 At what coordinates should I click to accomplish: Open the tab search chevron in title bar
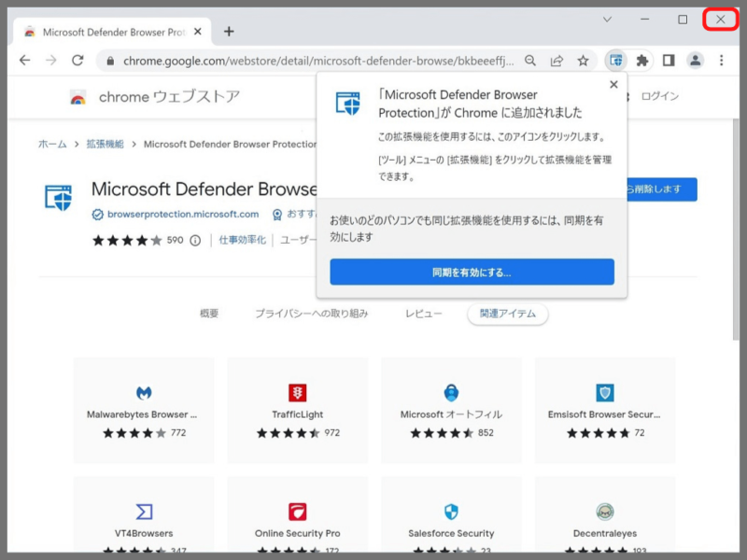click(x=608, y=19)
